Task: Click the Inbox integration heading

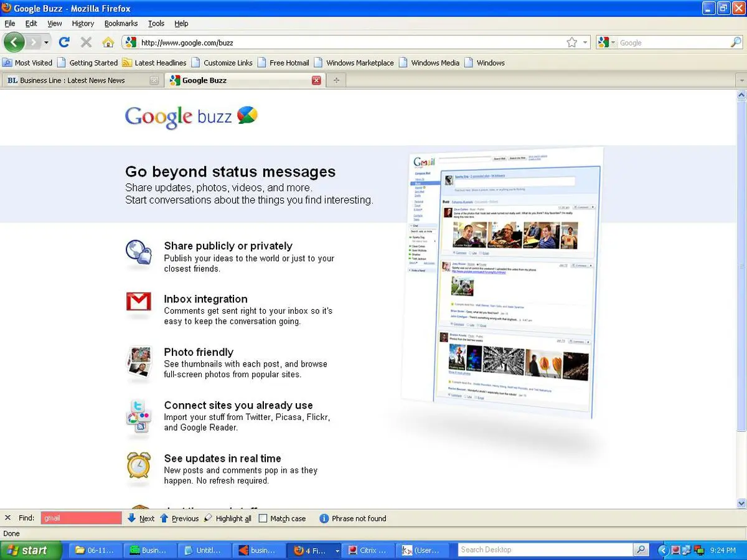Action: [205, 299]
